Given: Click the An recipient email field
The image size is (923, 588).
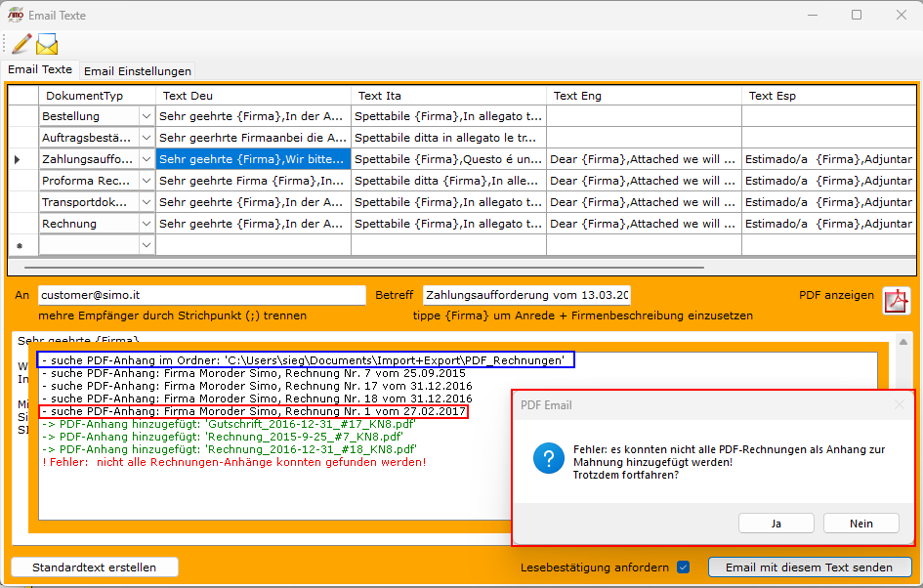Looking at the screenshot, I should [x=201, y=295].
